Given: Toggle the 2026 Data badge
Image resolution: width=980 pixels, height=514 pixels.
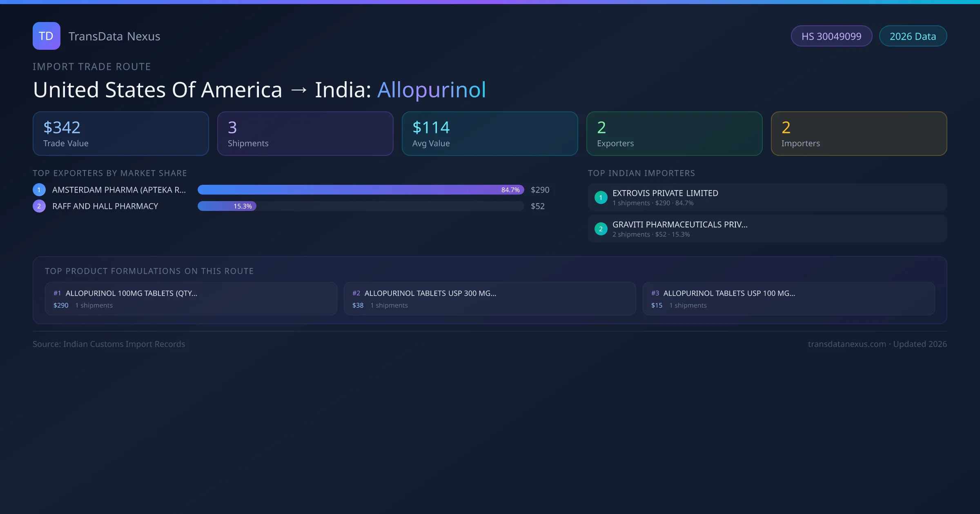Looking at the screenshot, I should click(913, 36).
